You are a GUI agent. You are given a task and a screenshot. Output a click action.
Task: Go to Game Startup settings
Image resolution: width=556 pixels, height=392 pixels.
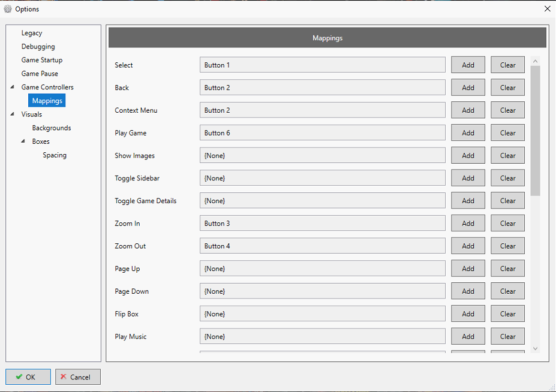coord(41,60)
